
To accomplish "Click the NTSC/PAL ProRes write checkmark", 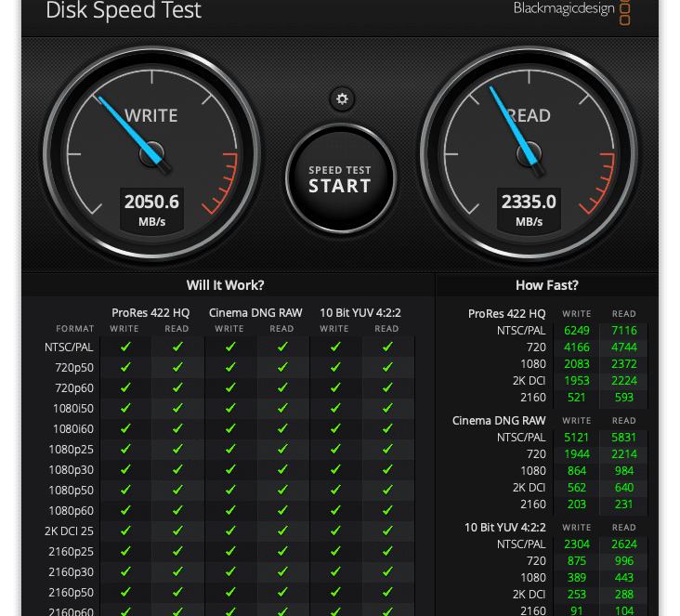I will [125, 347].
